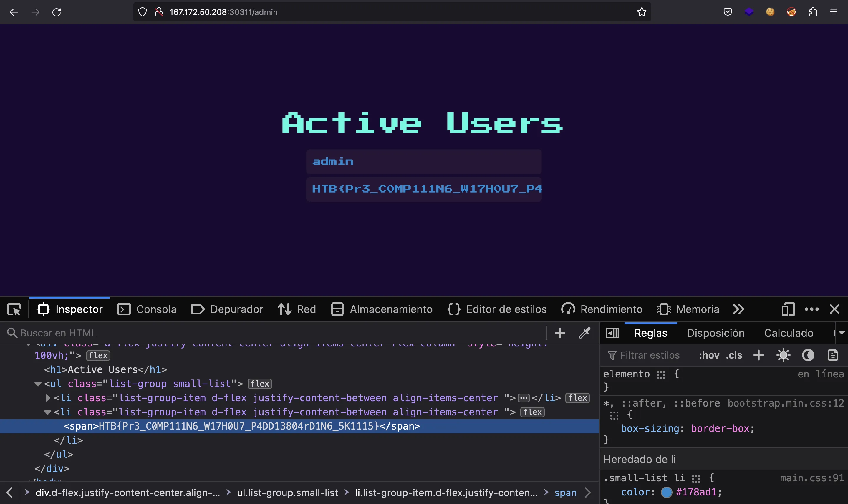Select the Disposición sidebar tab
This screenshot has width=848, height=504.
coord(715,333)
